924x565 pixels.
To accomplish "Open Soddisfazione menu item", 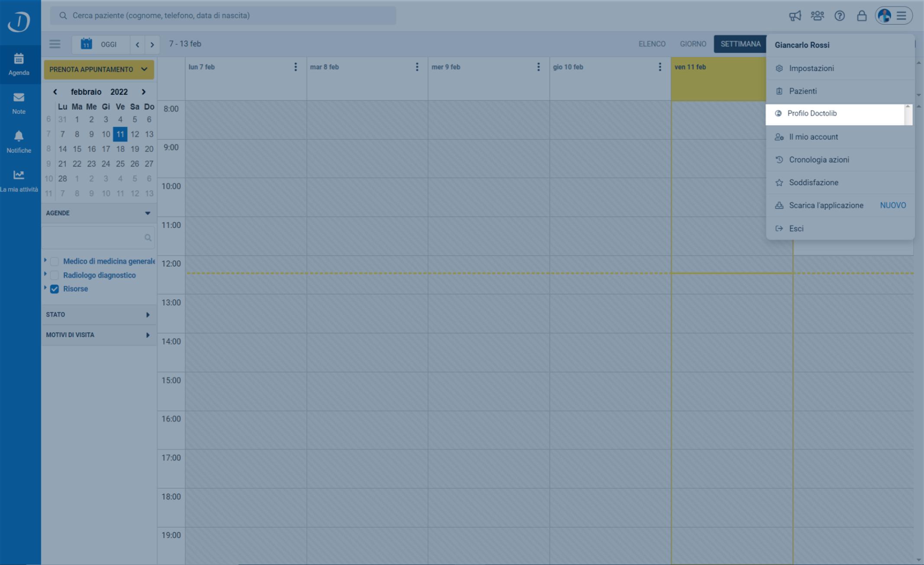I will (x=840, y=183).
